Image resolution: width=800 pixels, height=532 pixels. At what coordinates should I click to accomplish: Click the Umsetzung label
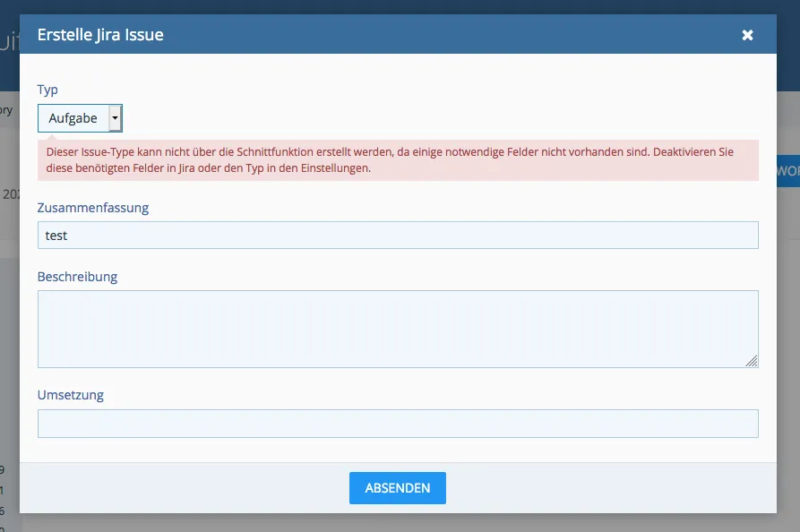(x=71, y=395)
